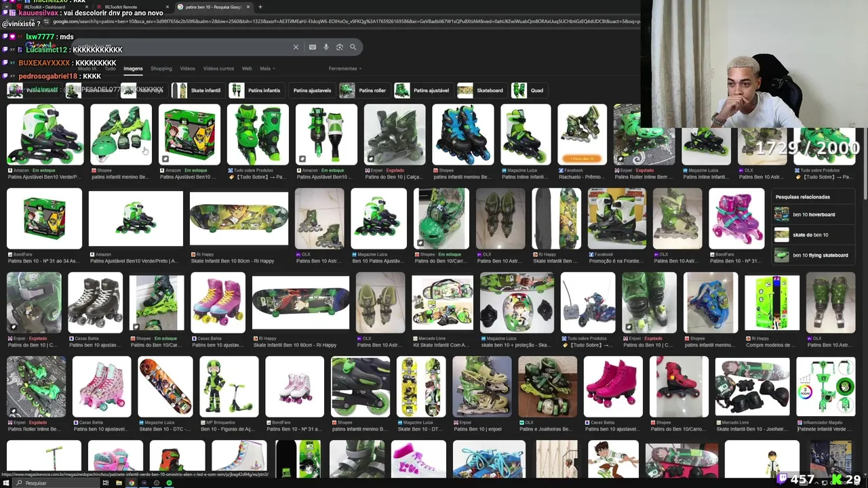Click 'Patinete Infantil Verde' caption link

coord(826,429)
